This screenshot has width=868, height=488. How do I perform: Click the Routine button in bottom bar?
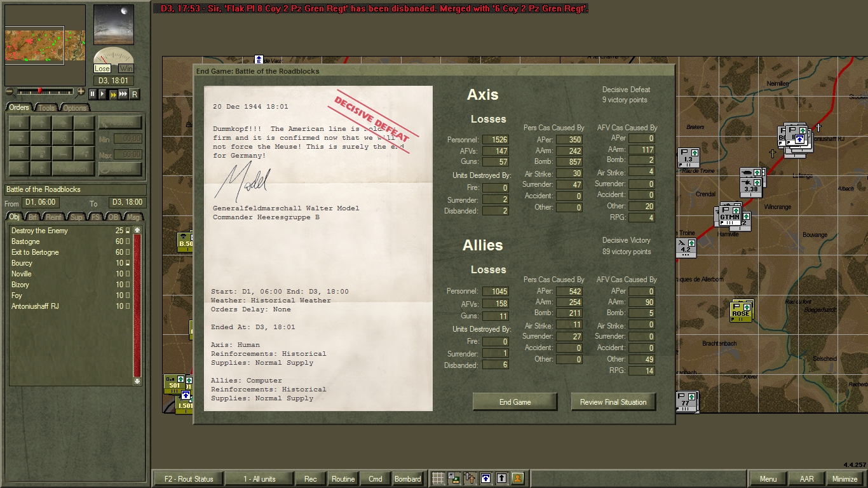pos(343,479)
